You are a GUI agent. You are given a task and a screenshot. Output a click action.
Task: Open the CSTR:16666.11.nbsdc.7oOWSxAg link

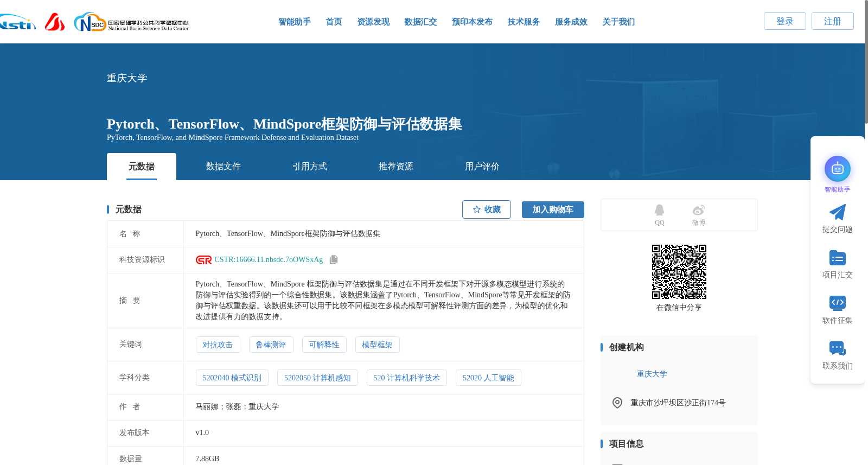[269, 260]
